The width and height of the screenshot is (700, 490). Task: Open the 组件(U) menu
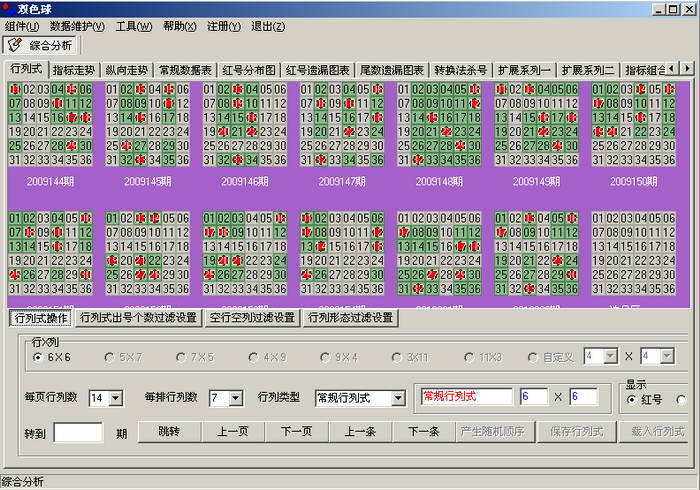[x=22, y=26]
